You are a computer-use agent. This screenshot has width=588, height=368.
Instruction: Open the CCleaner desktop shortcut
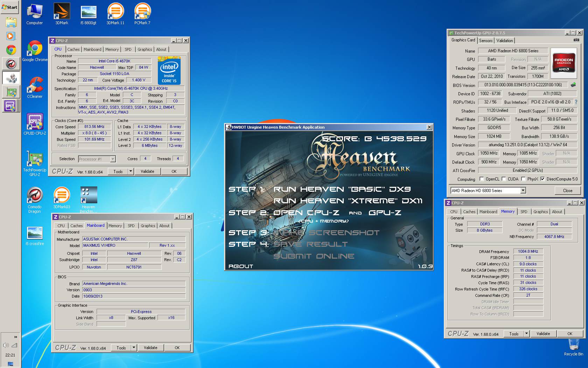35,88
